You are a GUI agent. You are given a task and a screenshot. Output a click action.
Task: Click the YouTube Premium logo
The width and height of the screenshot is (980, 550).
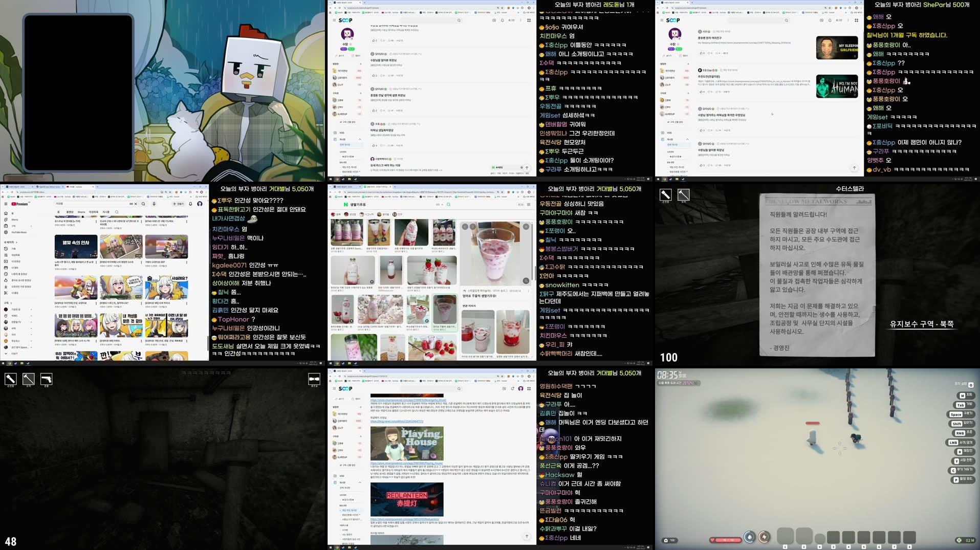[x=20, y=204]
